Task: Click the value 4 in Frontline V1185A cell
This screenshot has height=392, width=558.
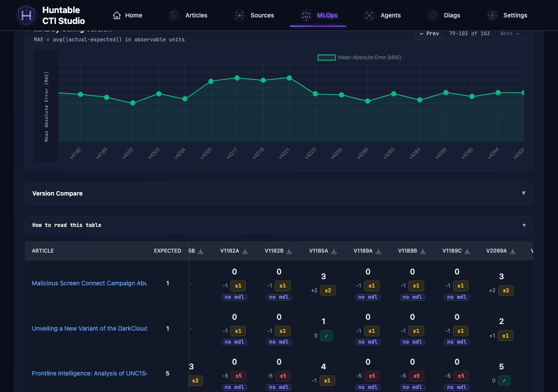Action: (x=323, y=367)
